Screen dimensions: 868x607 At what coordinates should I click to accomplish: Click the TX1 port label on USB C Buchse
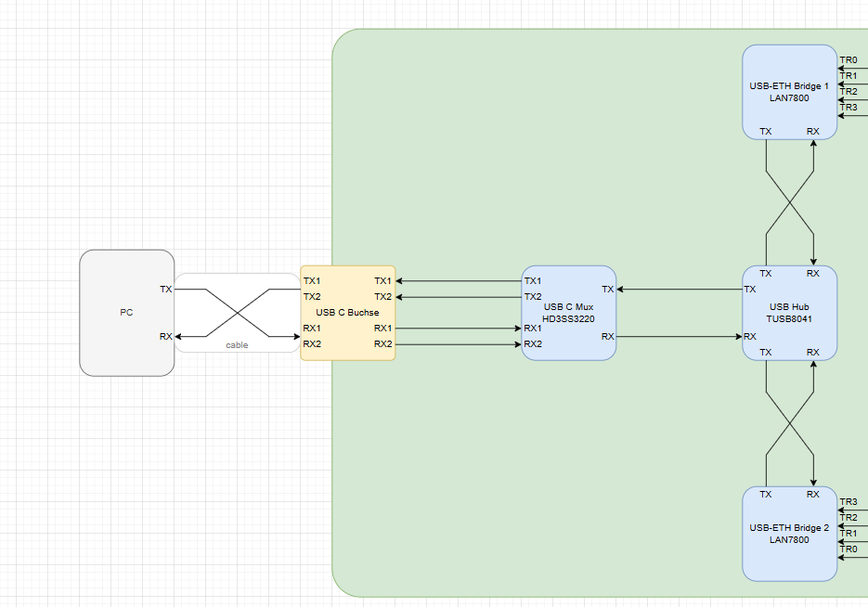[x=312, y=280]
